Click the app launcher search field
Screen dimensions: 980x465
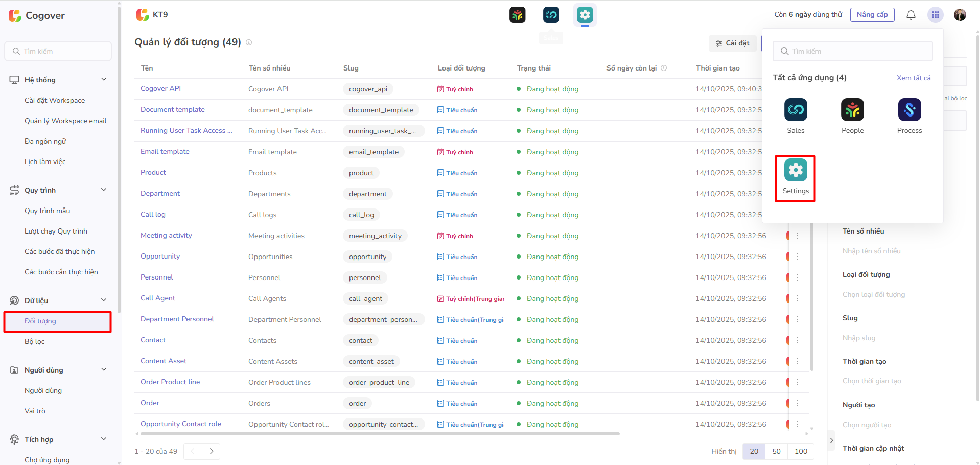click(x=852, y=51)
